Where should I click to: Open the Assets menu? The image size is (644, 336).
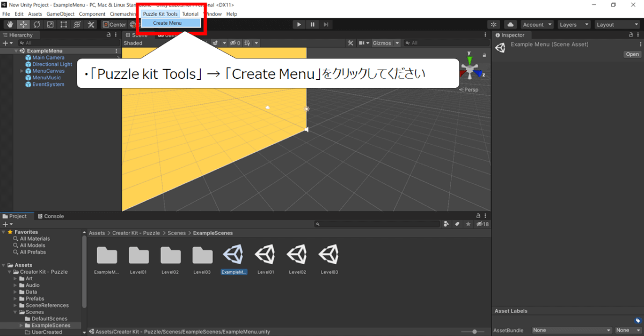click(x=35, y=14)
